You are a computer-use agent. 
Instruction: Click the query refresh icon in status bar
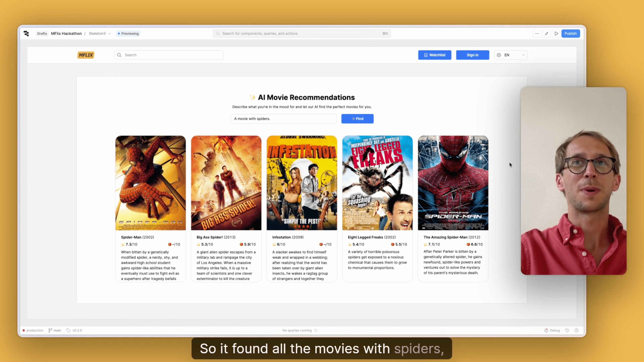coord(316,330)
